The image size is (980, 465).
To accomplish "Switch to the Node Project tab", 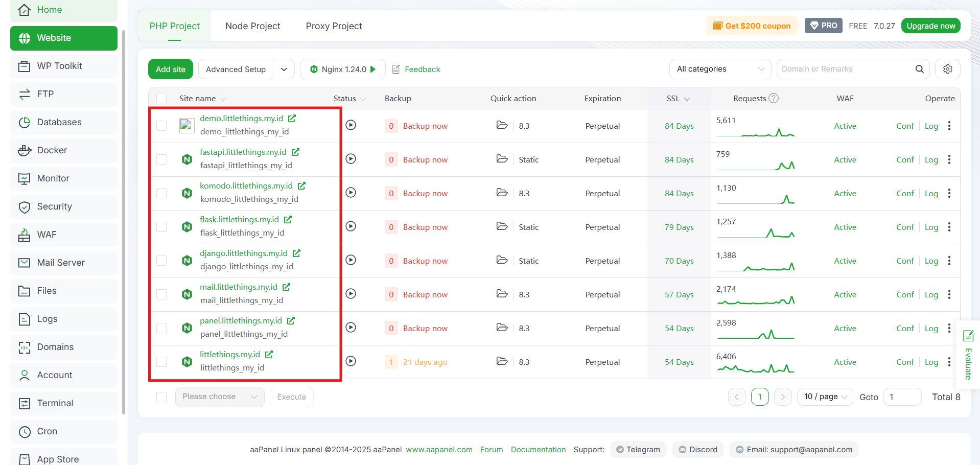I will coord(252,26).
